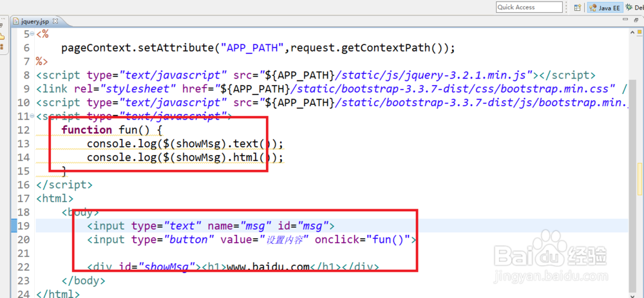This screenshot has height=298, width=644.
Task: Switch to the Java EE perspective
Action: pos(605,7)
